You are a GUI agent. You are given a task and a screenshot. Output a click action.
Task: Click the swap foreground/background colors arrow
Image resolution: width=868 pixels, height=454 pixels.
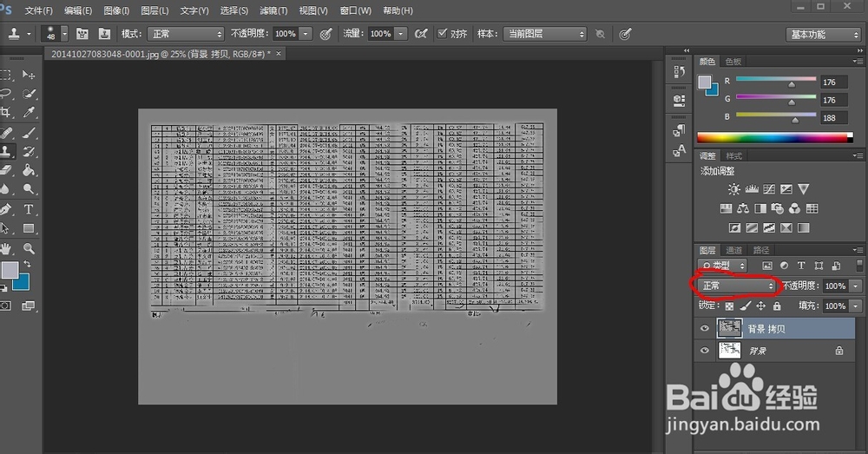[x=27, y=264]
